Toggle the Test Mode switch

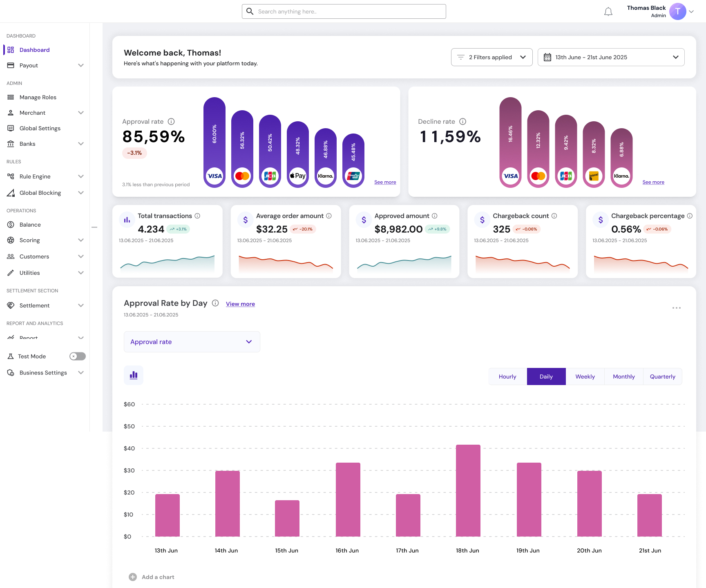coord(78,356)
